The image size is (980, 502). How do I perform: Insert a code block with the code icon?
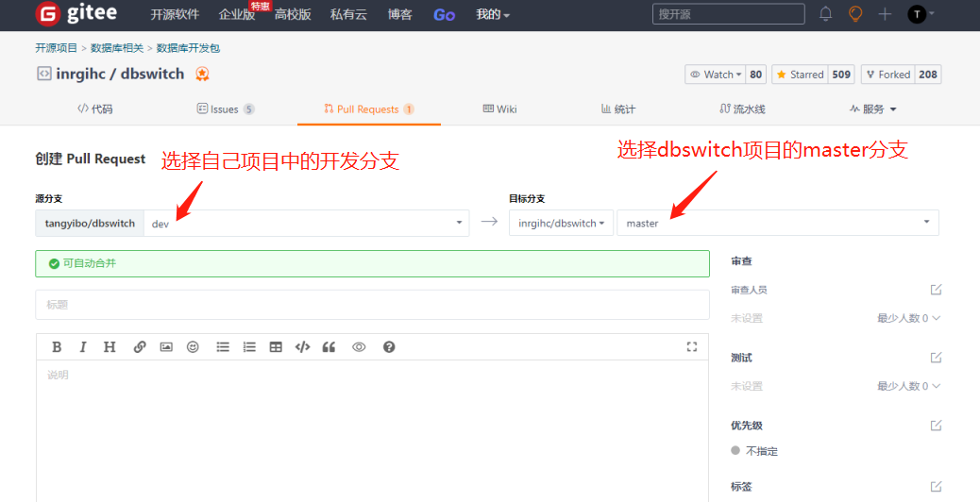(x=302, y=347)
